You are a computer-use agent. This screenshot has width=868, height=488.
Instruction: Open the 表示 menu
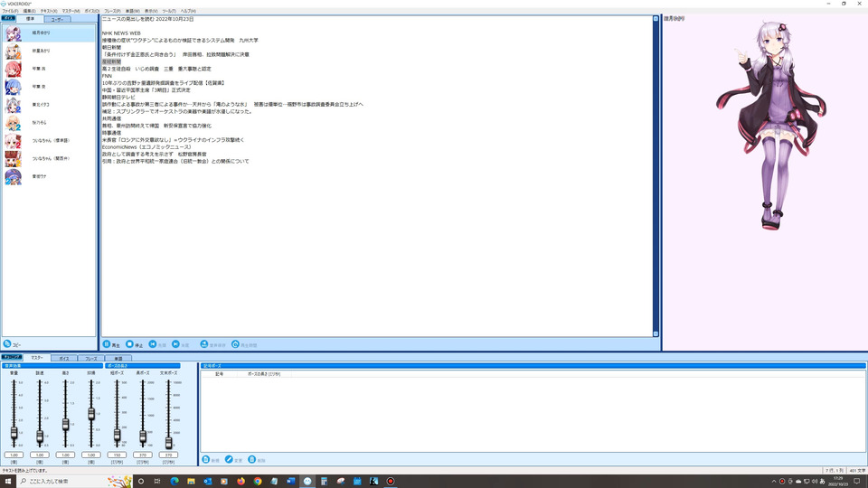click(151, 11)
